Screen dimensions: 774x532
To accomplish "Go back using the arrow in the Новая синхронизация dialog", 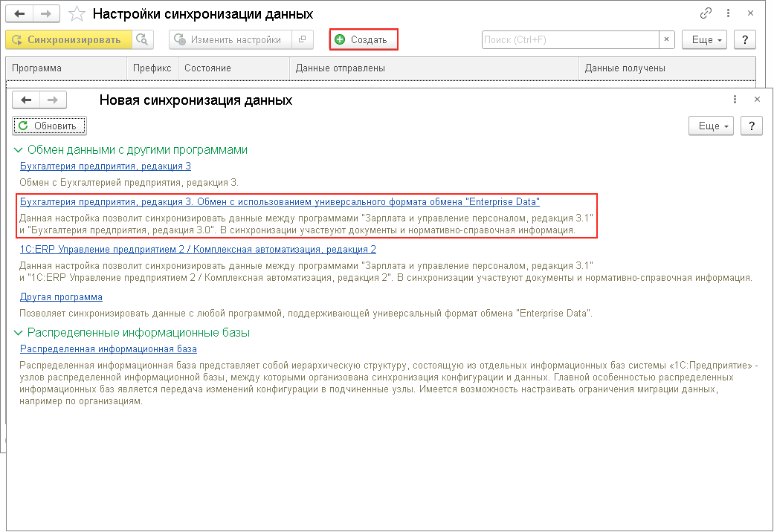I will click(27, 100).
